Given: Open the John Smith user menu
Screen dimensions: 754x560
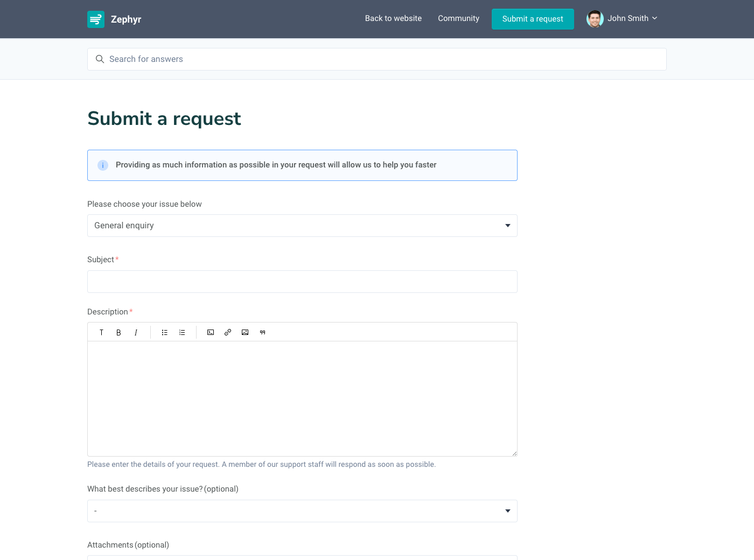Looking at the screenshot, I should coord(623,19).
